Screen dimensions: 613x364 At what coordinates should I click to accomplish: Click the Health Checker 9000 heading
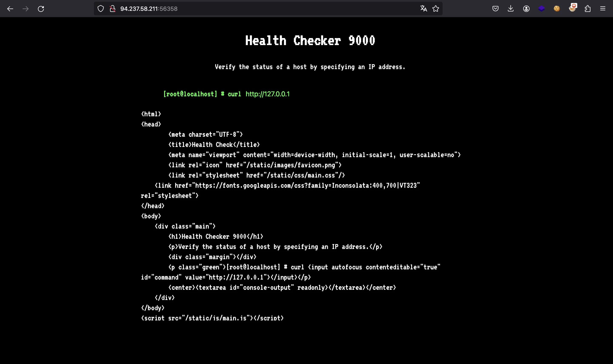pyautogui.click(x=310, y=41)
